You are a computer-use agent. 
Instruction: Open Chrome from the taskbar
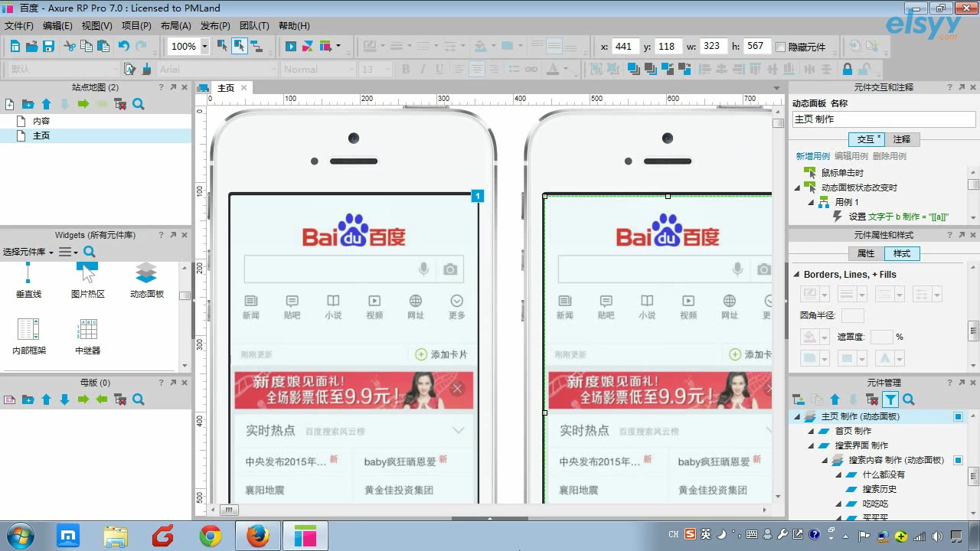[211, 536]
